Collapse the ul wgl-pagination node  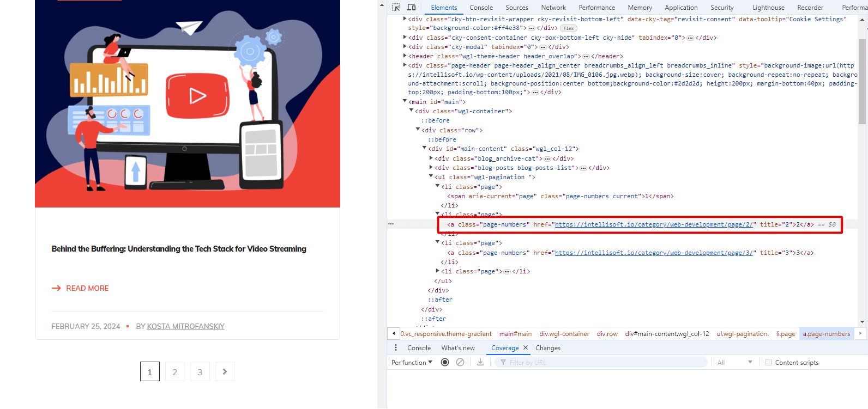431,176
